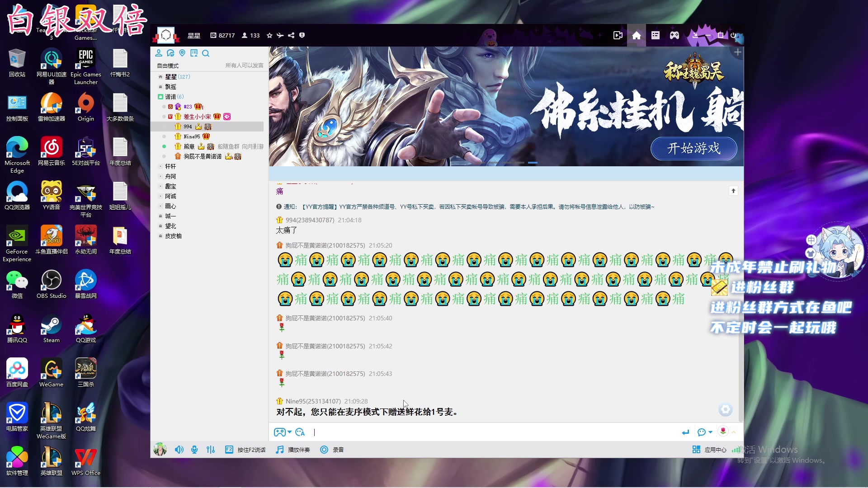Switch to channel name 星星 at top
This screenshot has height=488, width=868.
194,35
